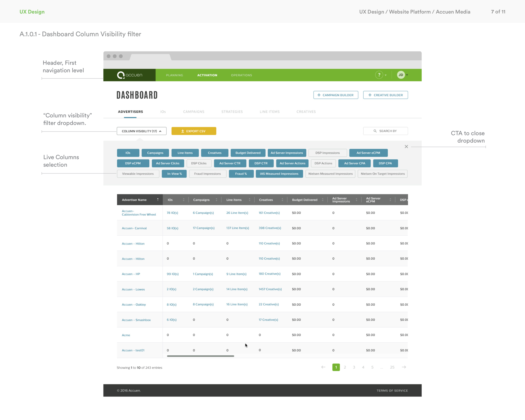The width and height of the screenshot is (525, 420).
Task: Click the Campaign Builder button
Action: coord(336,95)
